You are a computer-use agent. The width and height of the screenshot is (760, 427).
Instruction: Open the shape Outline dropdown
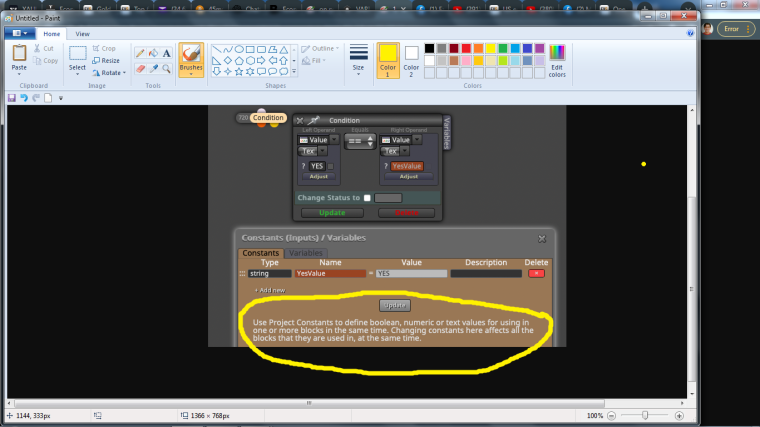click(320, 48)
